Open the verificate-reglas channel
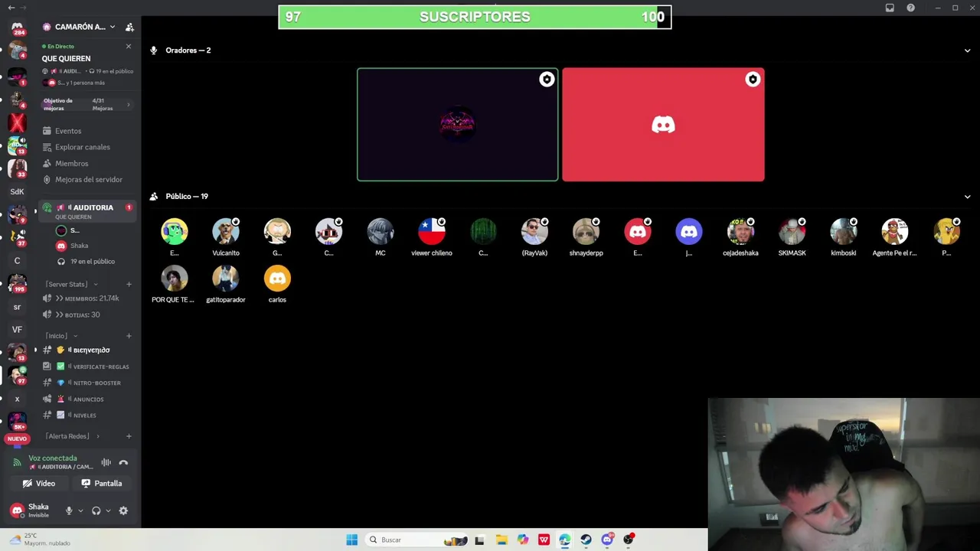 [88, 367]
